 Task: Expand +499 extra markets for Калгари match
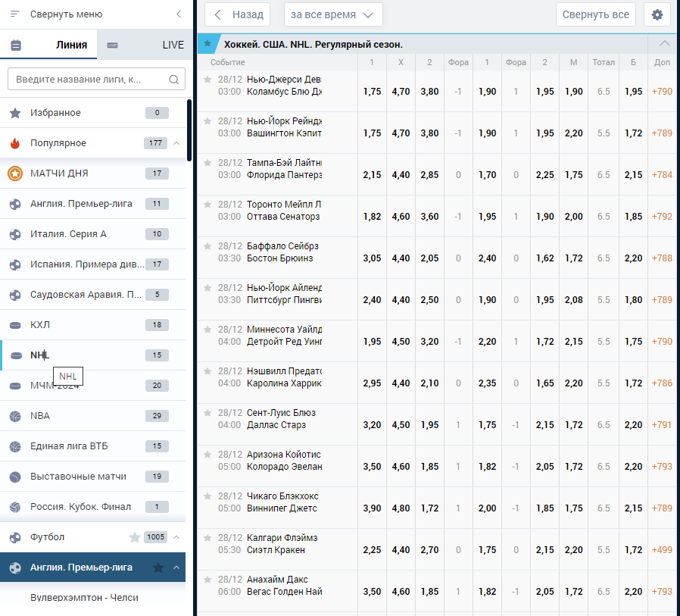pyautogui.click(x=662, y=549)
